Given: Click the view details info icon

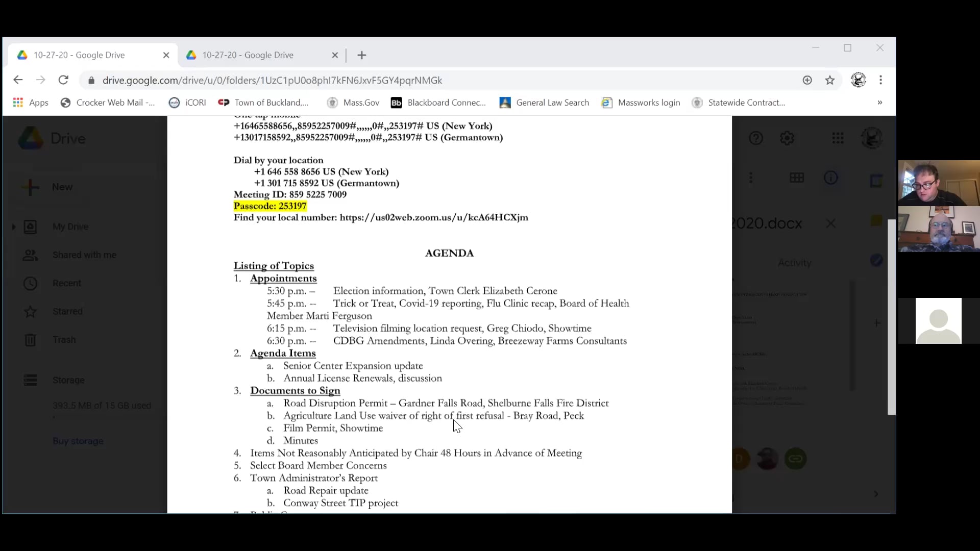Looking at the screenshot, I should click(831, 178).
